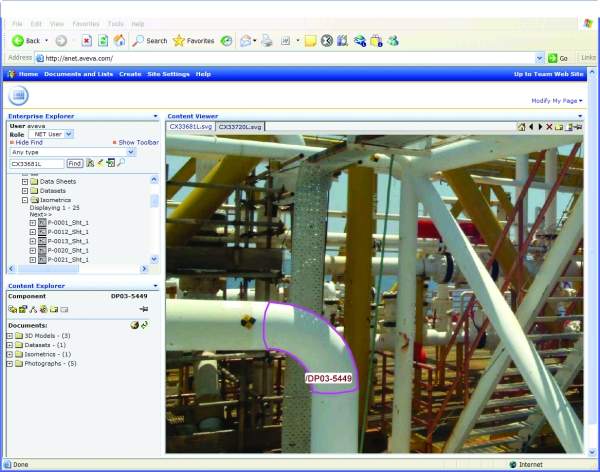Toggle Show Toolbar option
This screenshot has width=600, height=472.
click(138, 142)
